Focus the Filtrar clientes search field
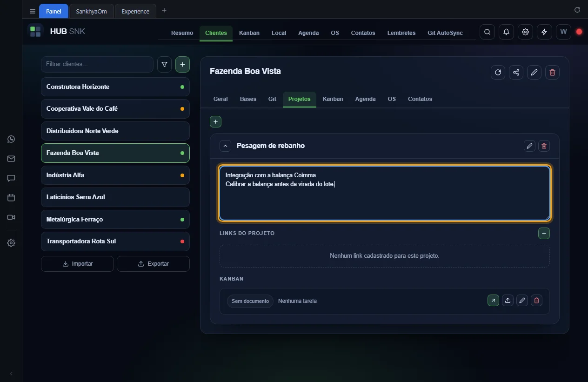The width and height of the screenshot is (588, 382). (97, 64)
